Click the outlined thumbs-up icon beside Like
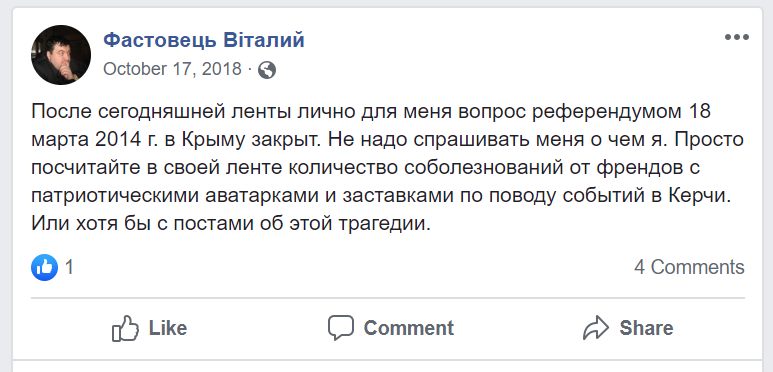Viewport: 773px width, 372px height. point(125,329)
